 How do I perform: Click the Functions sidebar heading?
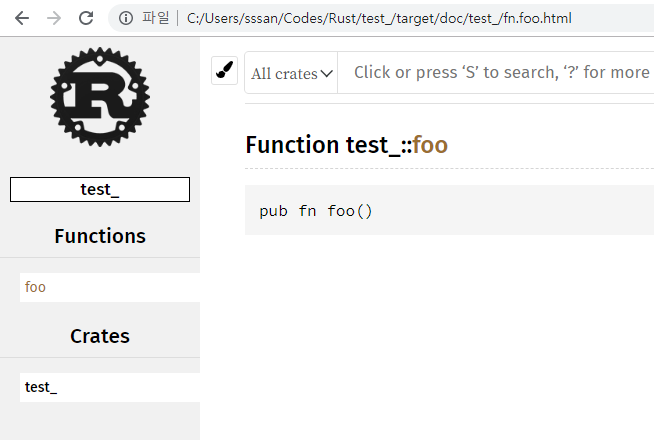(x=100, y=236)
